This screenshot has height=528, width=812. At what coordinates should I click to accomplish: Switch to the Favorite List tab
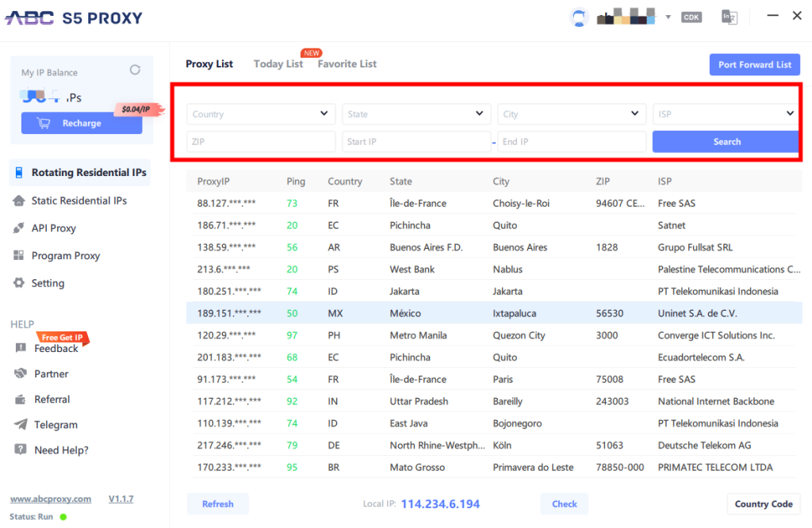[347, 63]
